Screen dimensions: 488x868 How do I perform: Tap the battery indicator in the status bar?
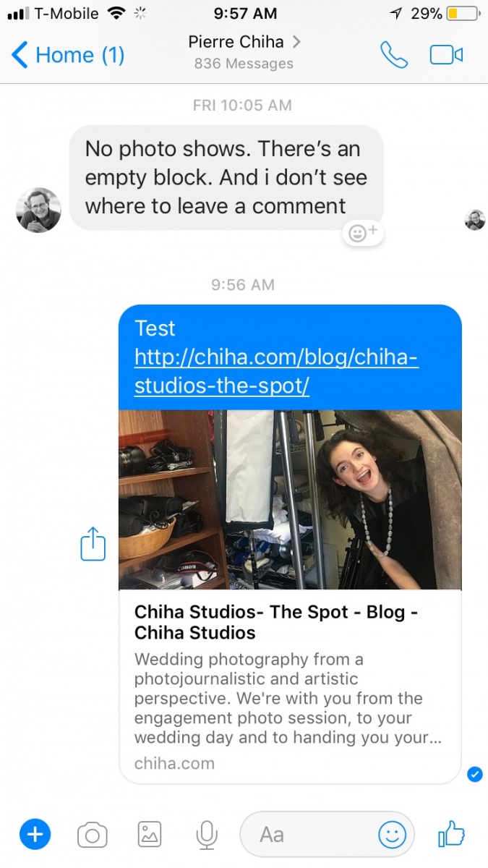click(x=463, y=13)
